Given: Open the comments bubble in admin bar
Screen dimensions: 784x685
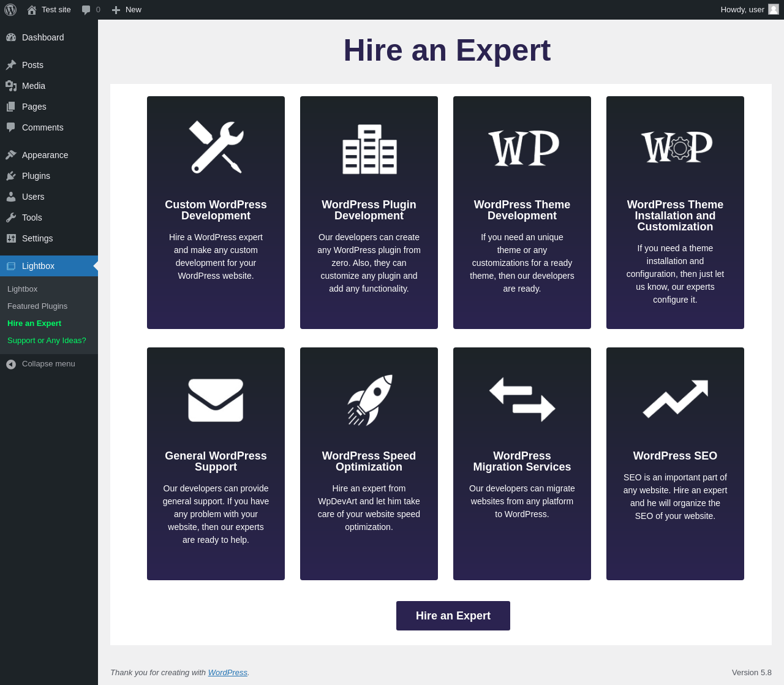Looking at the screenshot, I should coord(86,10).
